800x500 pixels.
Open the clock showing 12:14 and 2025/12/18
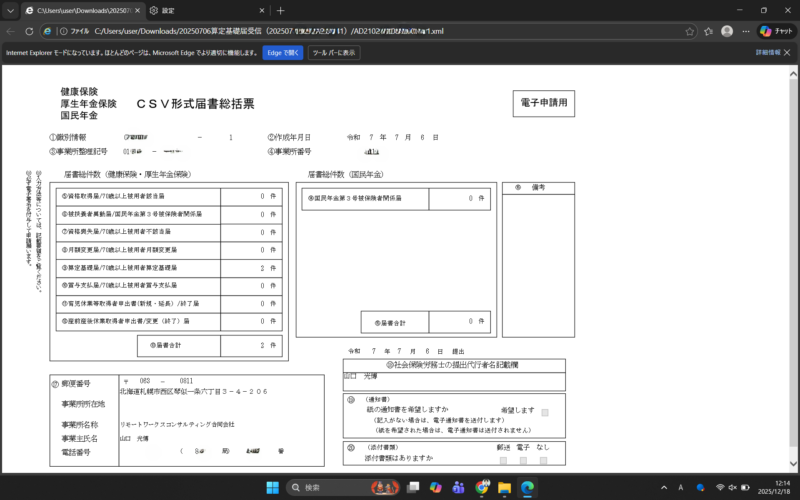(x=773, y=487)
